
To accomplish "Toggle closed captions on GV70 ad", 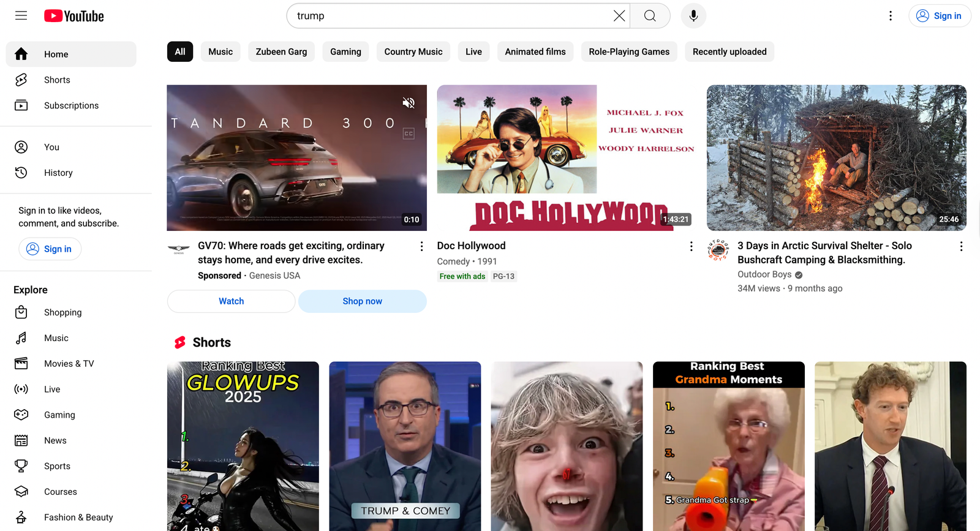I will pyautogui.click(x=409, y=134).
